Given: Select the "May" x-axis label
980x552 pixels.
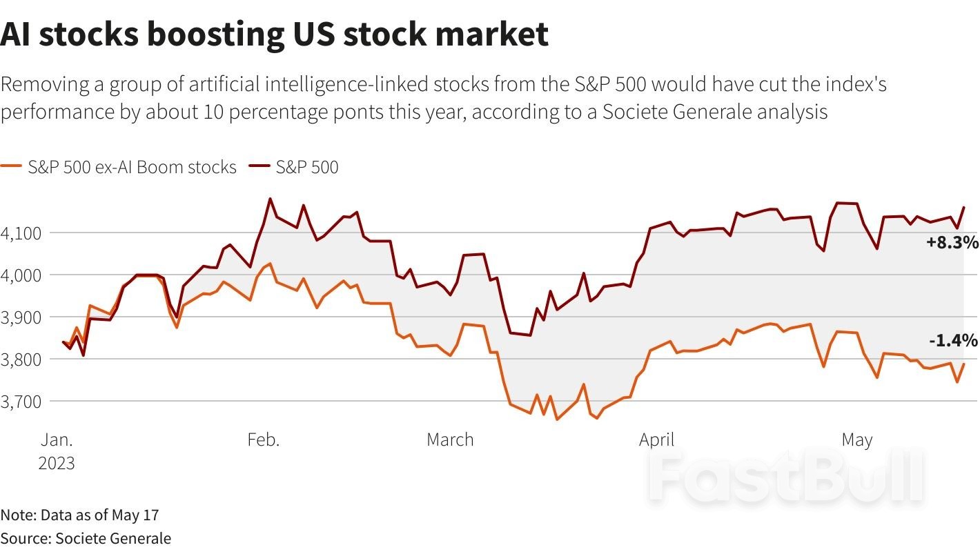Looking at the screenshot, I should coord(857,440).
